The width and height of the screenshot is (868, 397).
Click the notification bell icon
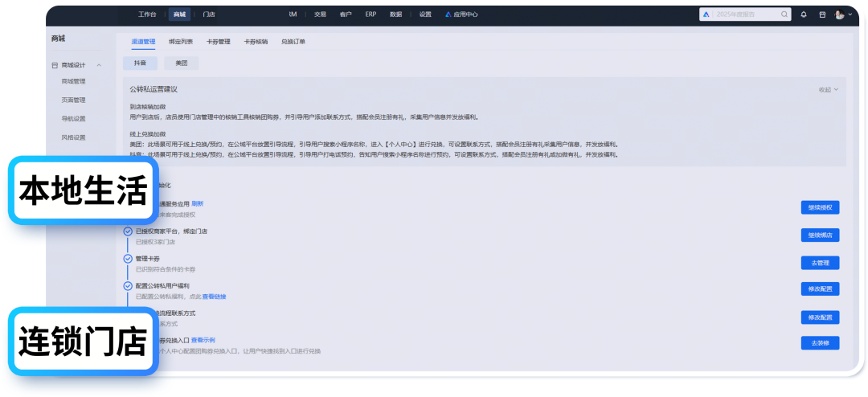tap(803, 14)
